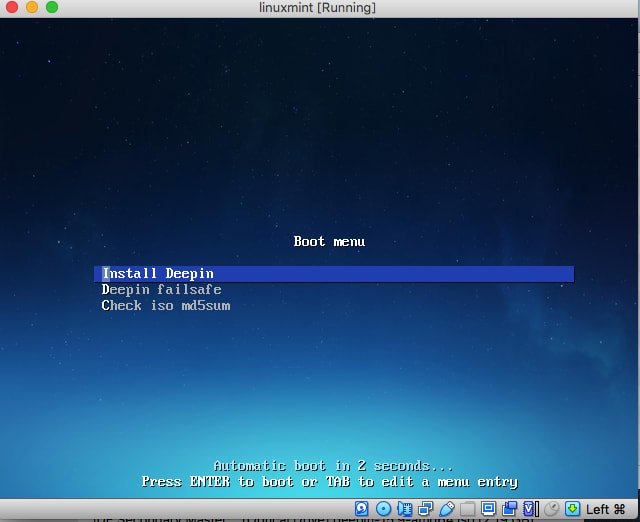
Task: Click the recording status icon
Action: click(510, 509)
